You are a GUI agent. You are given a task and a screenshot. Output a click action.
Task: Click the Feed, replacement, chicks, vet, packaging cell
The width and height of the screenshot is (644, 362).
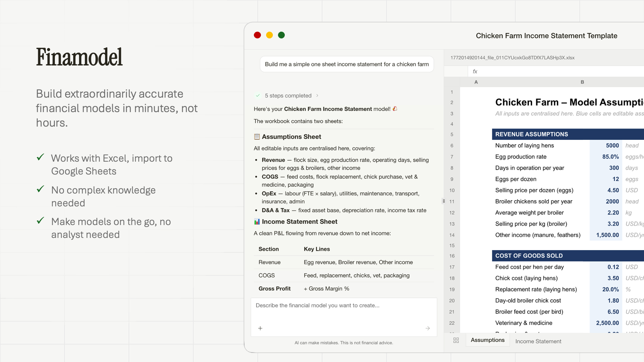click(x=356, y=276)
